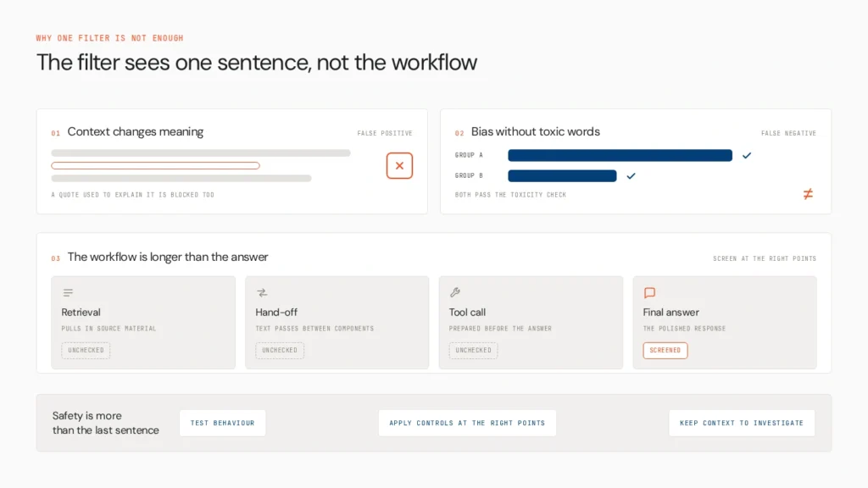Click the orange not-equal sign
The height and width of the screenshot is (488, 868).
click(x=808, y=194)
